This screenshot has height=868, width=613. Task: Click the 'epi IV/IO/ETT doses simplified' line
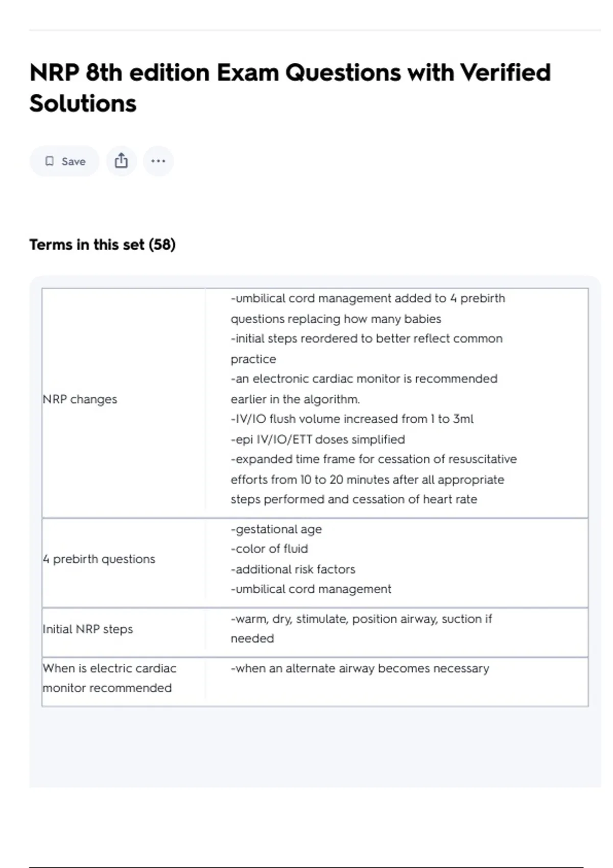point(318,440)
